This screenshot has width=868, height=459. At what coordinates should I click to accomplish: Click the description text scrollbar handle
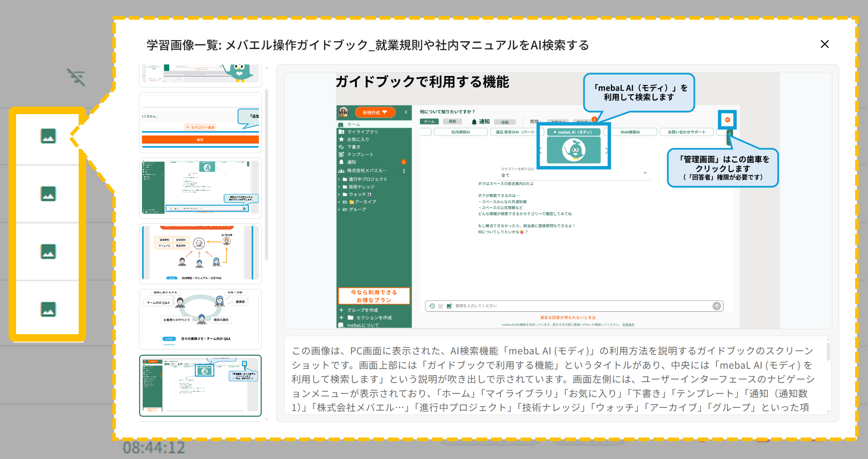828,352
